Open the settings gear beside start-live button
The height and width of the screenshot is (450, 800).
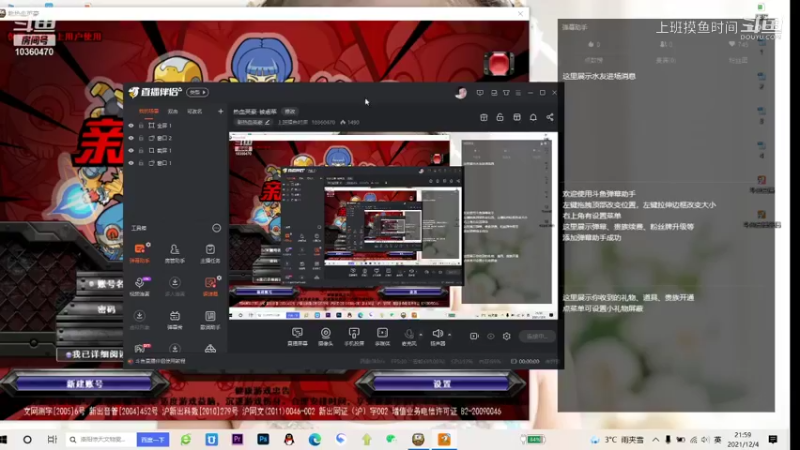507,336
